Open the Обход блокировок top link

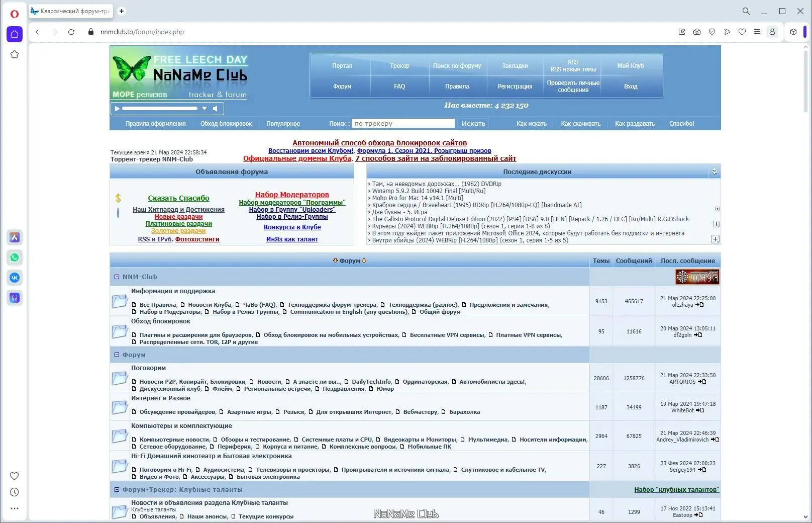[226, 123]
